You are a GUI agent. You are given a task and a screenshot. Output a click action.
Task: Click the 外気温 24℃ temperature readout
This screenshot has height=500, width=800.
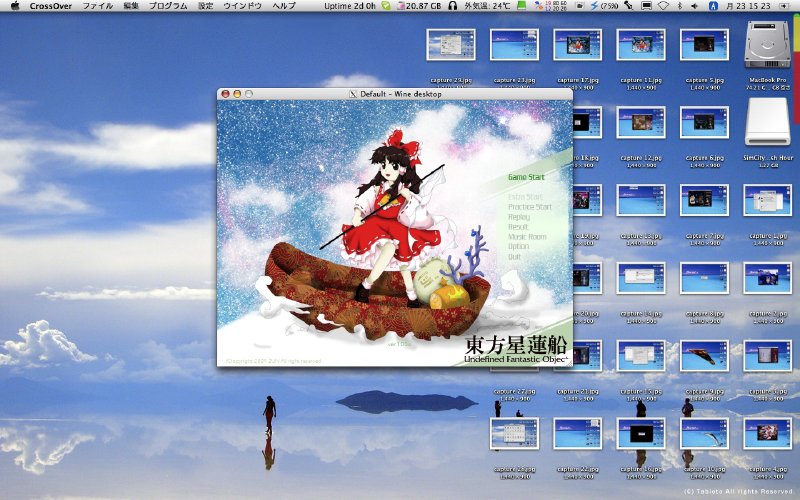487,6
